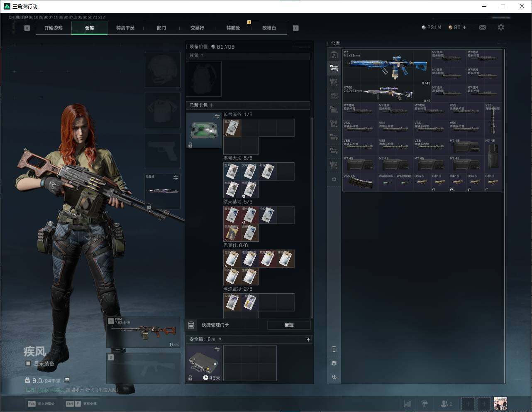Click the quick keycard management icon
The height and width of the screenshot is (412, 532).
[x=191, y=325]
